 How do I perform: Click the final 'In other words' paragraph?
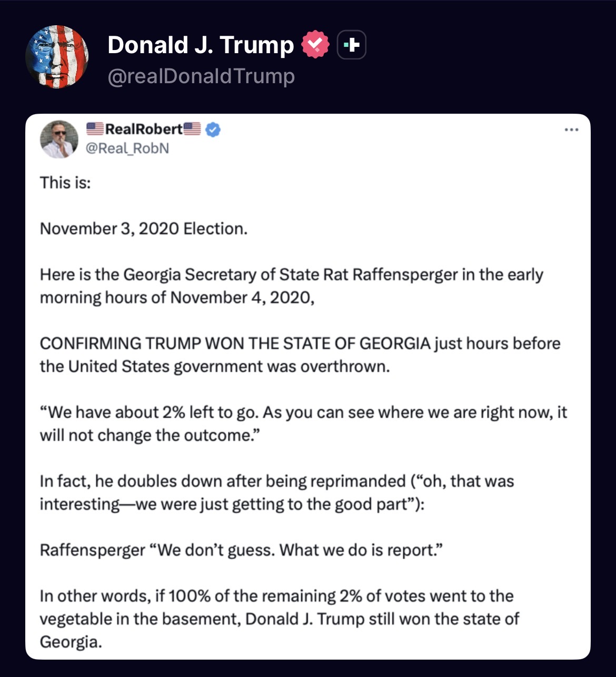(279, 619)
